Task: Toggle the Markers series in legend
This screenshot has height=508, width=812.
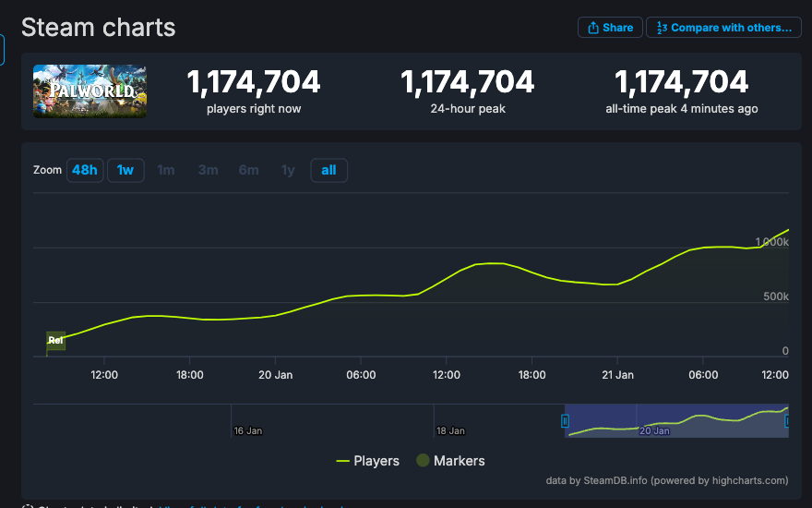Action: 450,461
